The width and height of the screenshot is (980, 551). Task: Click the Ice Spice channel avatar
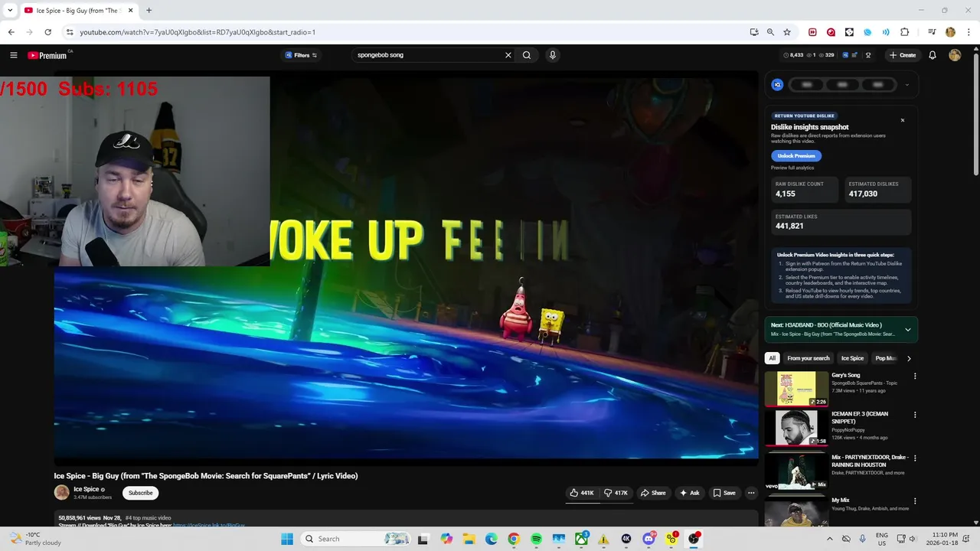click(x=61, y=493)
